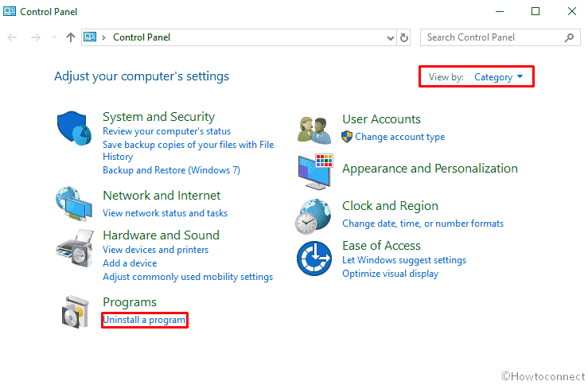Click Optimize visual display link
The height and width of the screenshot is (385, 588).
pos(391,274)
